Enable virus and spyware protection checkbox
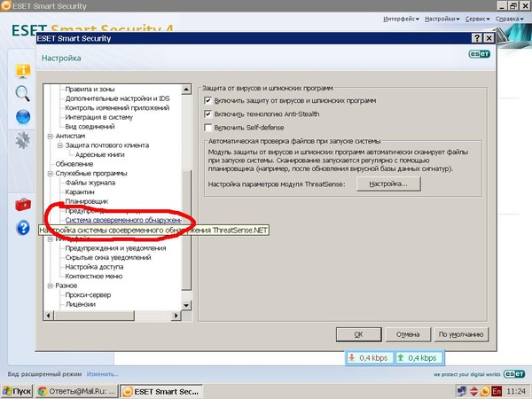 (208, 101)
